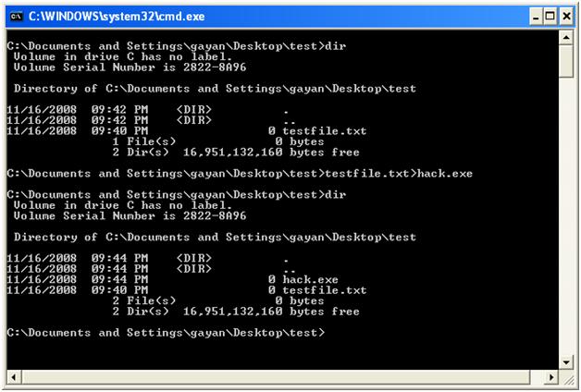
Task: Click the vertical scrollbar thumb
Action: [x=565, y=61]
